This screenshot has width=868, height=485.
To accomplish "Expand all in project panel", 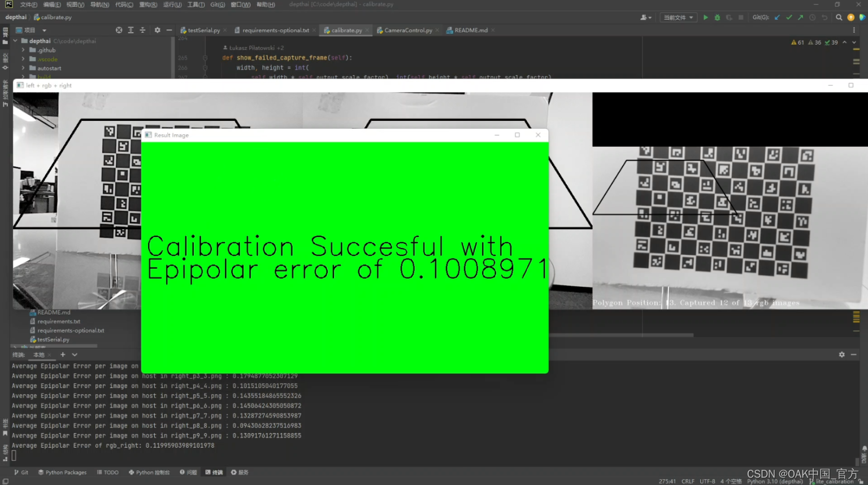I will [x=131, y=30].
